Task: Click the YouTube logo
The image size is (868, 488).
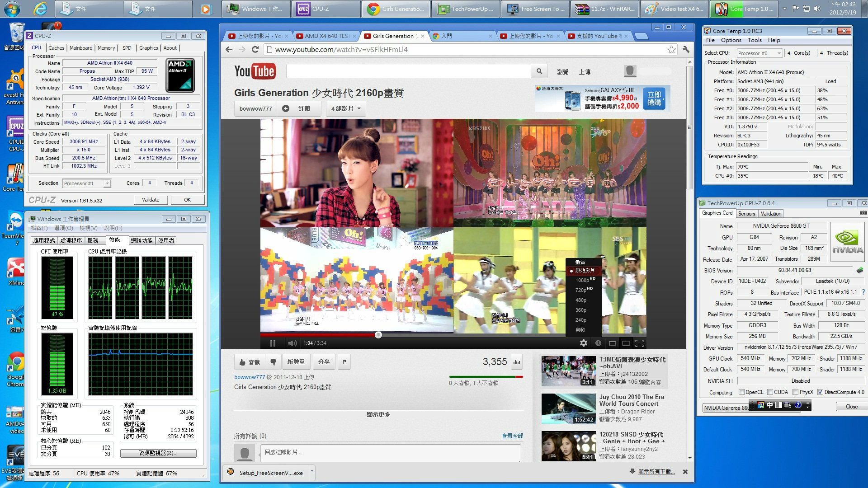Action: coord(255,71)
